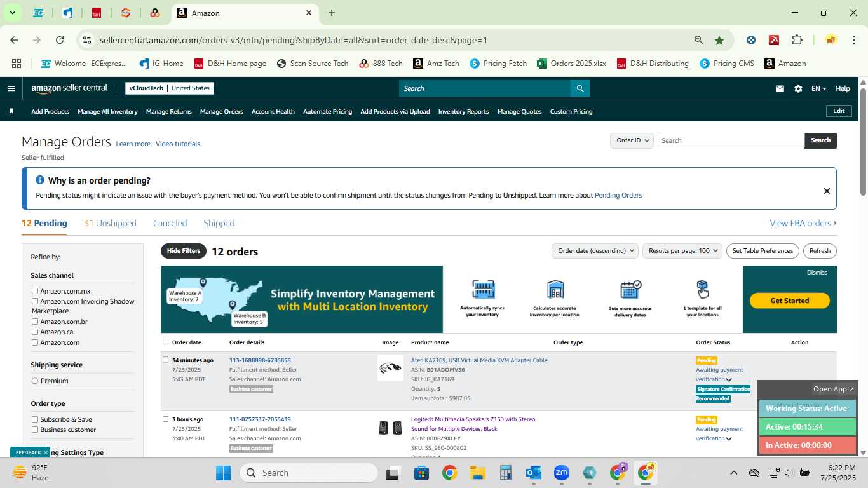Click the Chrome zoom magnifier icon
Screen dimensions: 868x488
click(x=698, y=40)
